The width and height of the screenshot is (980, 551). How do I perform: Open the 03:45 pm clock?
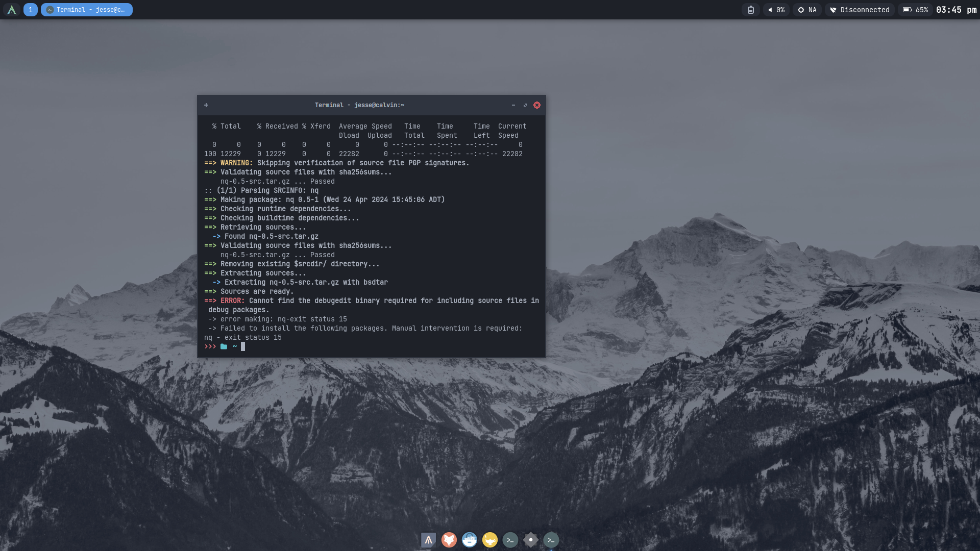(x=957, y=10)
